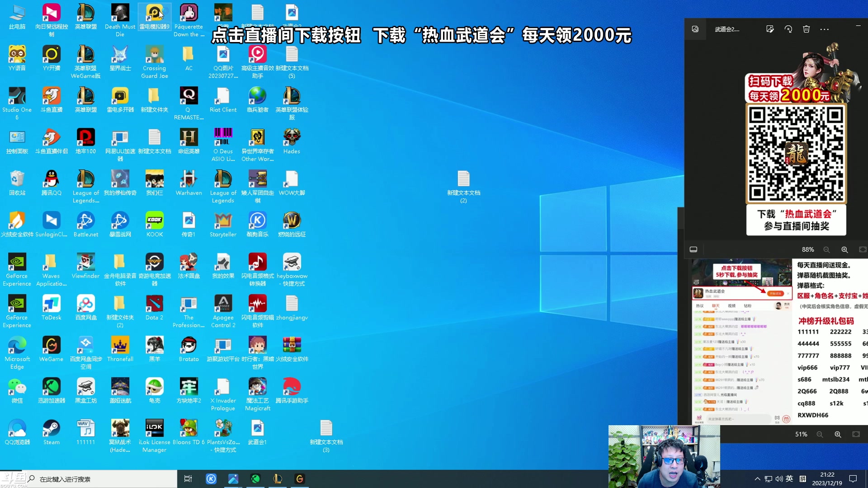868x488 pixels.
Task: Zoom in on the photo with the plus button
Action: [844, 249]
